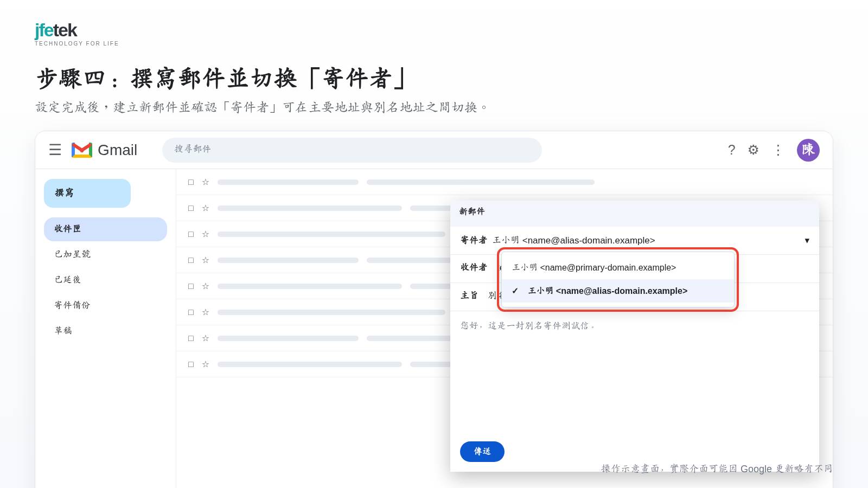
Task: Tick the first email row checkbox
Action: click(191, 182)
